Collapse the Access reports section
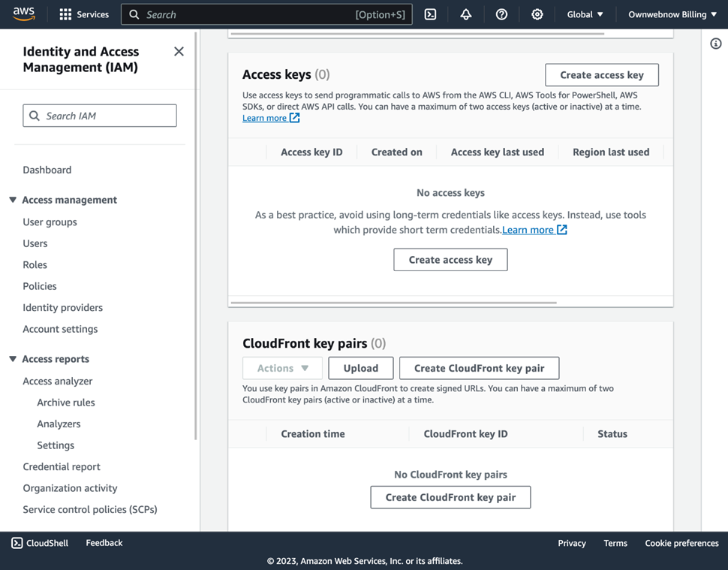Screen dimensions: 728x570 (13, 359)
